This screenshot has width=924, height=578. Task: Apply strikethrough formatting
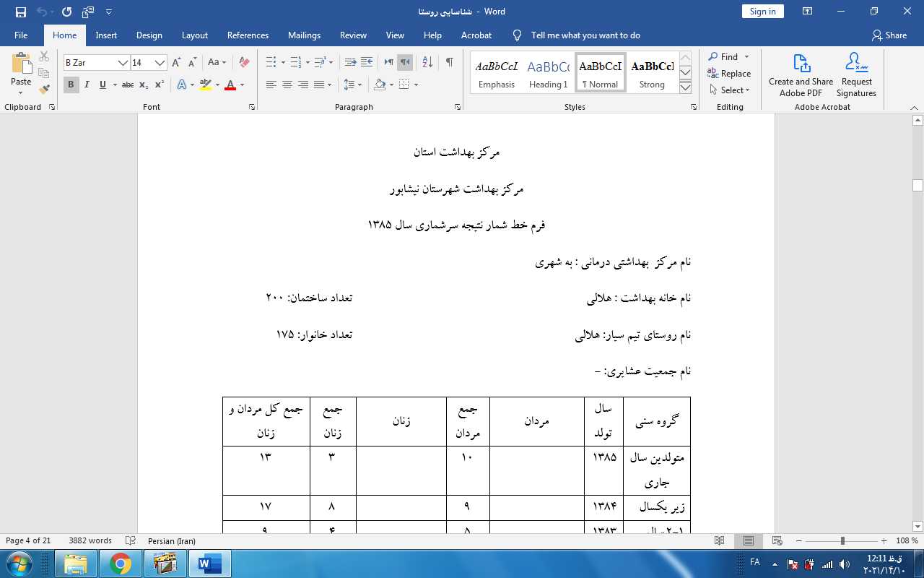(x=128, y=85)
